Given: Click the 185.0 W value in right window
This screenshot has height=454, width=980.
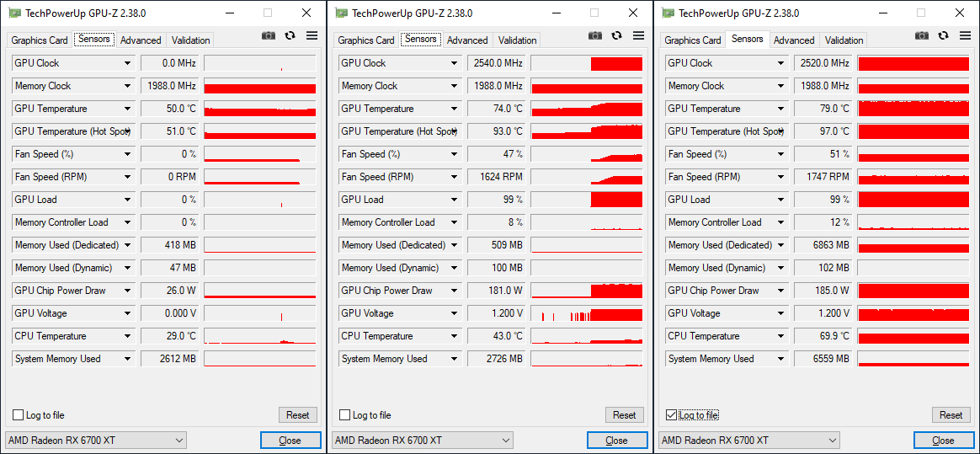Looking at the screenshot, I should click(x=823, y=291).
